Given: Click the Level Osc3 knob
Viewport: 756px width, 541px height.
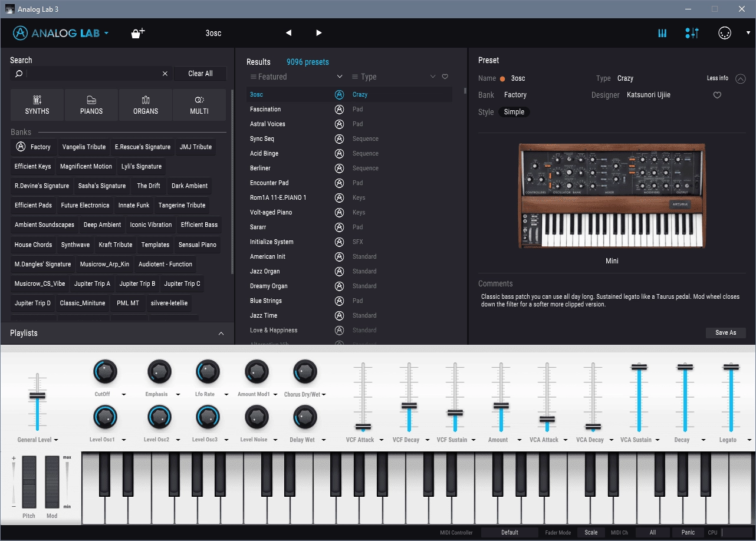Looking at the screenshot, I should 208,417.
